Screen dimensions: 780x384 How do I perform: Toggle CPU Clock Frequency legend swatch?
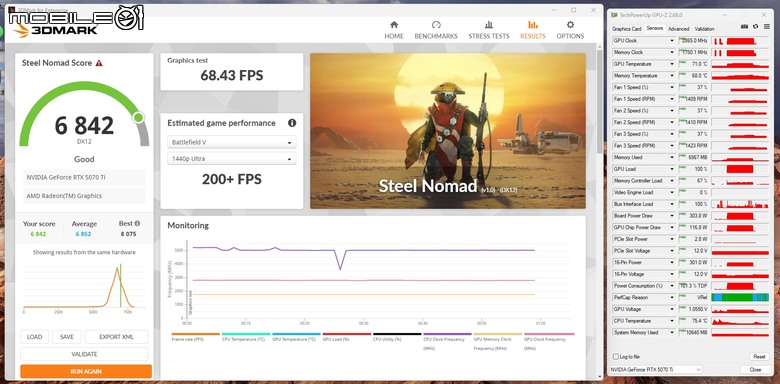coord(447,334)
